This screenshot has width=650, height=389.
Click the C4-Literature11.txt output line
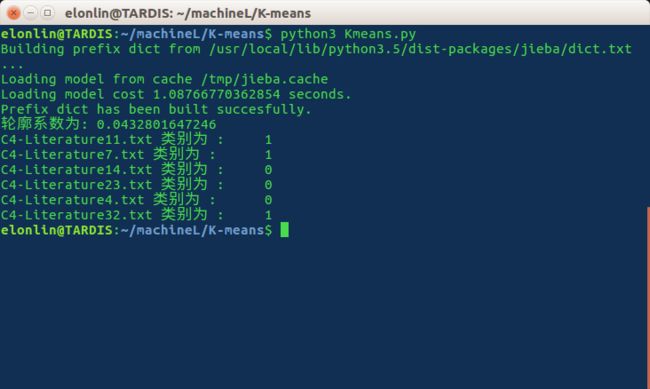(136, 139)
